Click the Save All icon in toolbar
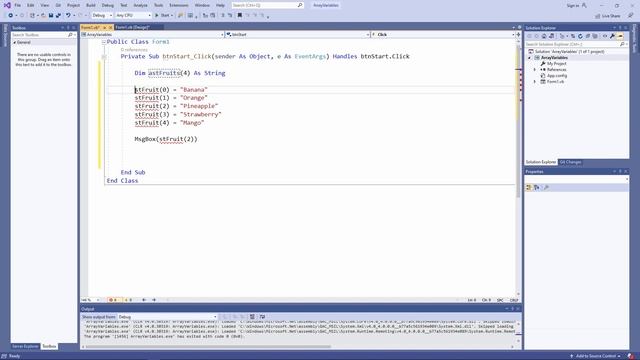Screen dimensions: 640x360 [x=58, y=15]
